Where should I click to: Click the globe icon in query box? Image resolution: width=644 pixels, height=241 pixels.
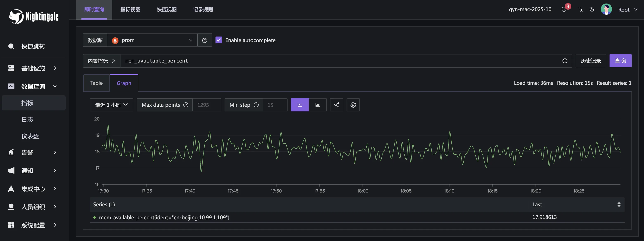565,61
